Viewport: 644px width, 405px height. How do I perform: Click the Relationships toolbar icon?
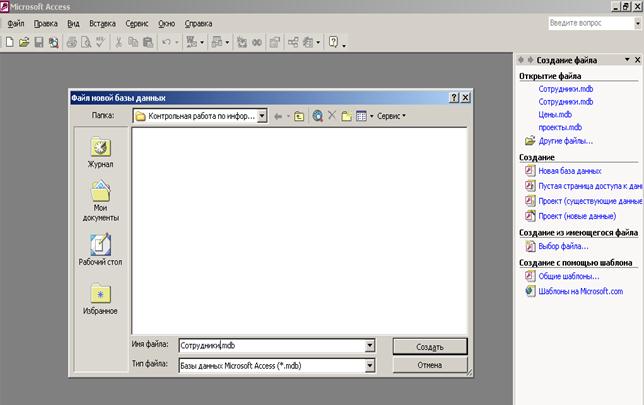[293, 42]
